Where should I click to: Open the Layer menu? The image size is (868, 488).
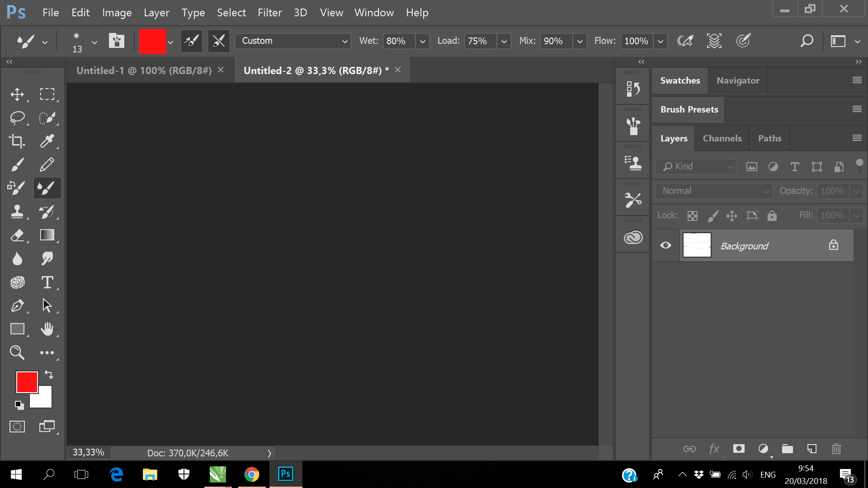156,12
